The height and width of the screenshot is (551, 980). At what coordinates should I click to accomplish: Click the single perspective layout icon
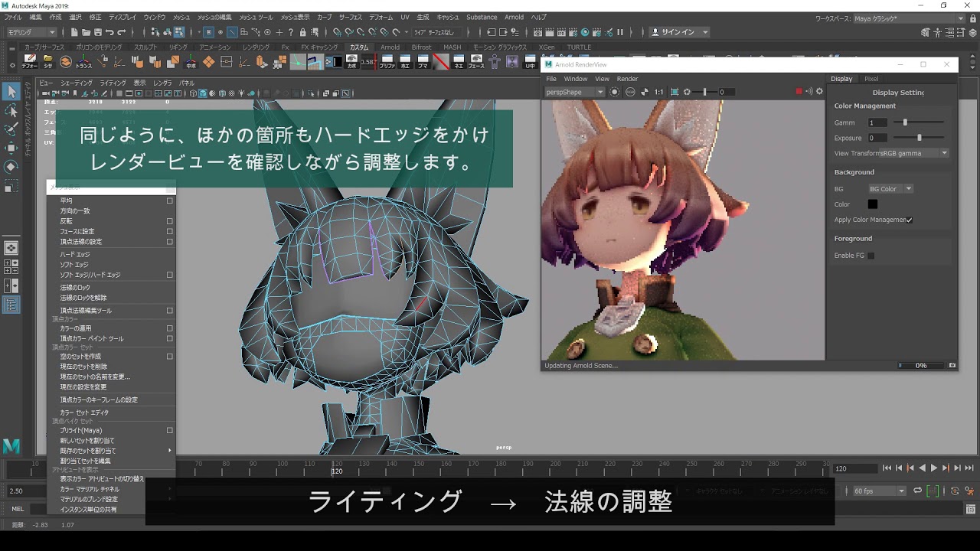click(11, 248)
